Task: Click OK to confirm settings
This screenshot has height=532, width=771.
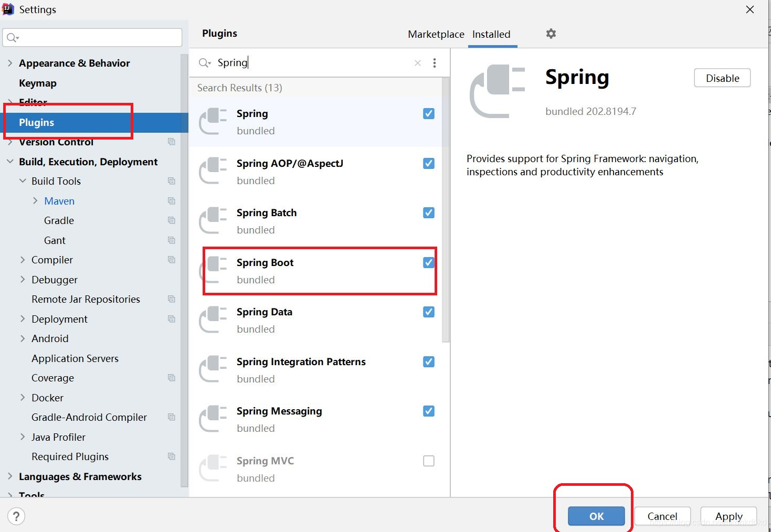Action: click(x=596, y=516)
